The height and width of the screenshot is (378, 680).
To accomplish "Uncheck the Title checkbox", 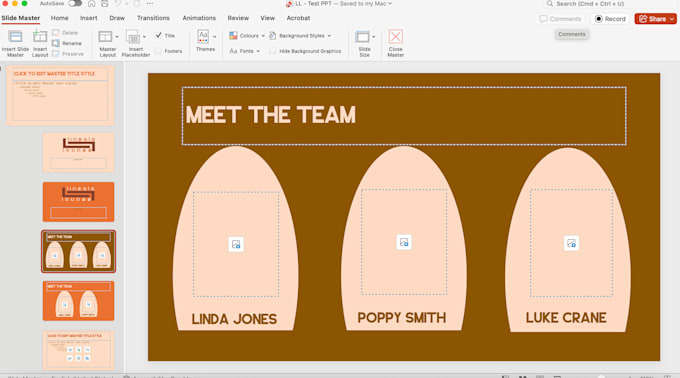I will [159, 36].
